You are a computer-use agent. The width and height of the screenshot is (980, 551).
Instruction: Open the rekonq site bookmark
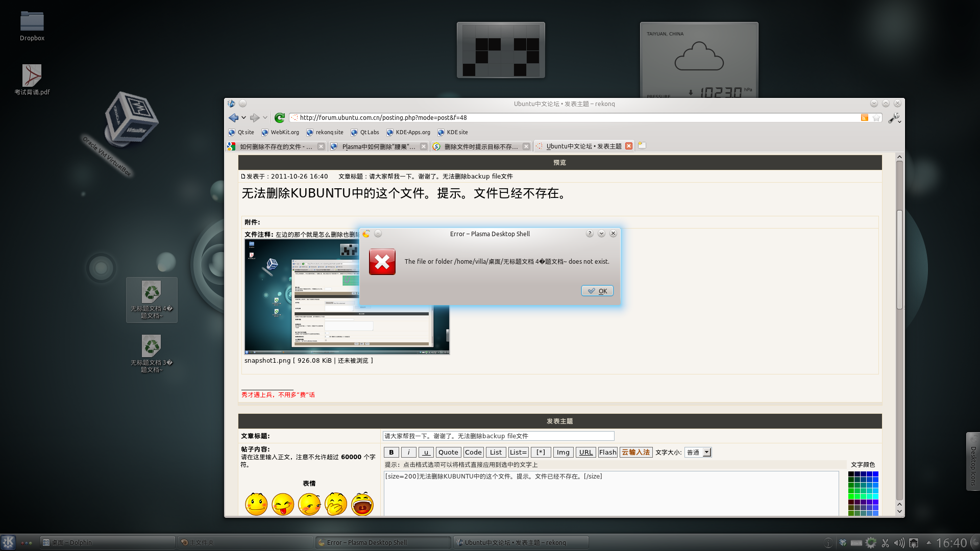[x=325, y=132]
